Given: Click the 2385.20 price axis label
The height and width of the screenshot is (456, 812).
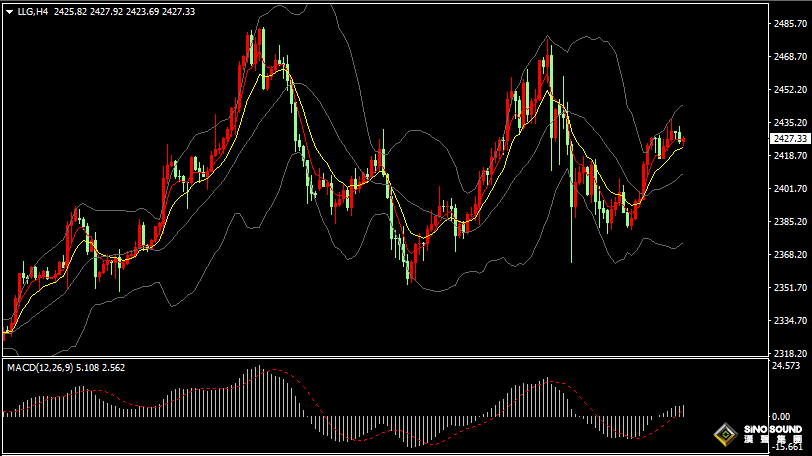Looking at the screenshot, I should (789, 222).
